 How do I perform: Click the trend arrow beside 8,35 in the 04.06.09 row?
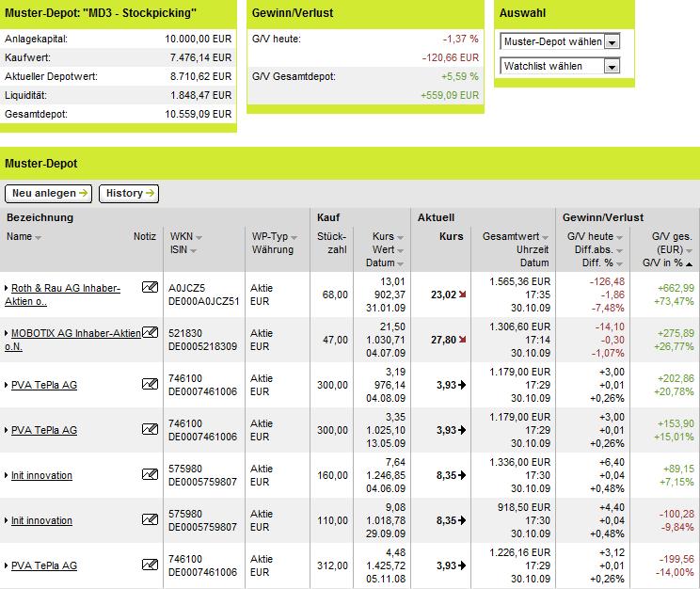tap(462, 475)
